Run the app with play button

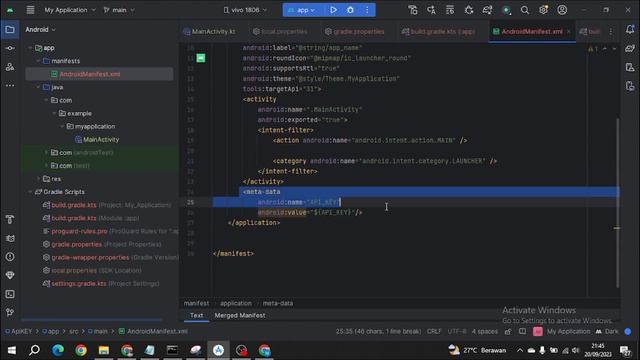(333, 10)
